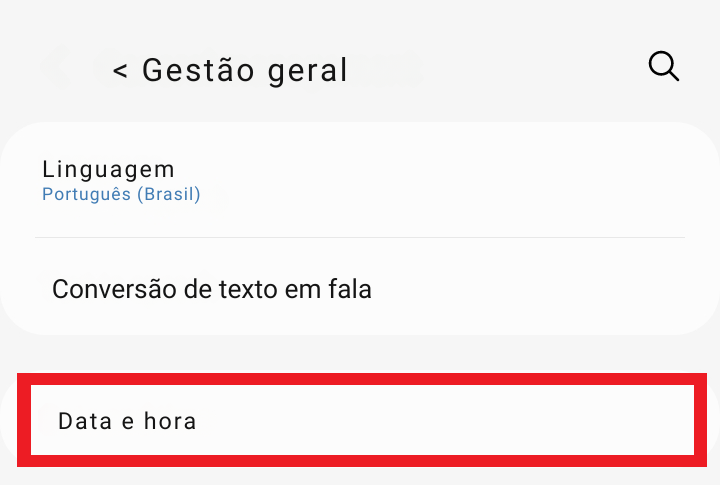Click the back arrow in the header

[121, 71]
